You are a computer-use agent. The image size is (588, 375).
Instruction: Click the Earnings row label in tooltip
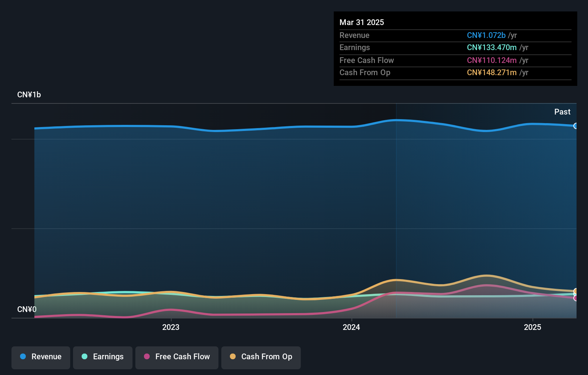coord(355,47)
